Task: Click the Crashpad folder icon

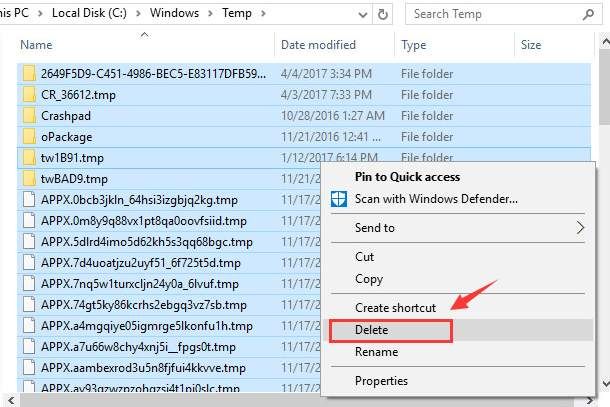Action: click(x=28, y=115)
